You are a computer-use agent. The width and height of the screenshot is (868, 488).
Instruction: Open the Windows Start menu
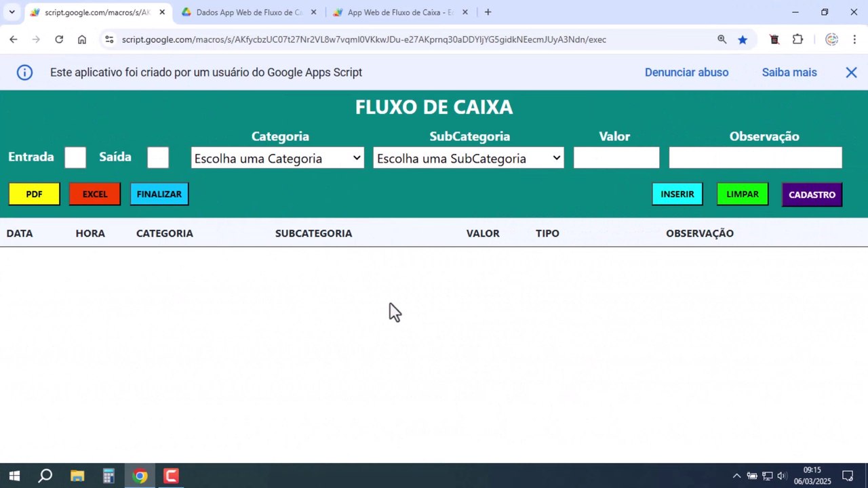pyautogui.click(x=14, y=476)
